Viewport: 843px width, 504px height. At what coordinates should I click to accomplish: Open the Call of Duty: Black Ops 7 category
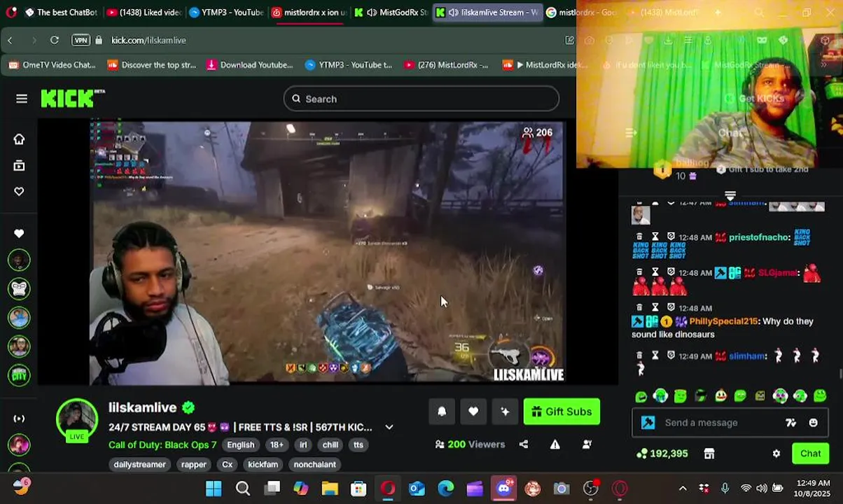162,444
